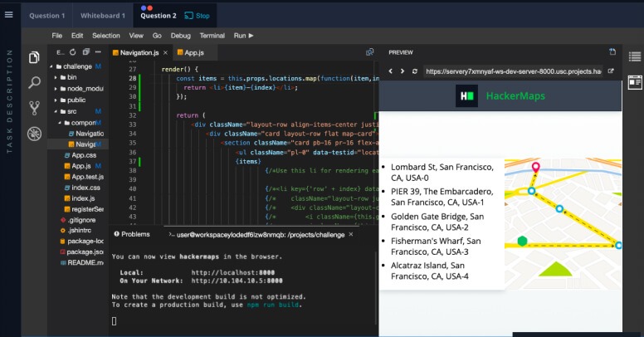The image size is (644, 337).
Task: Open the Search sidebar icon
Action: tap(34, 83)
